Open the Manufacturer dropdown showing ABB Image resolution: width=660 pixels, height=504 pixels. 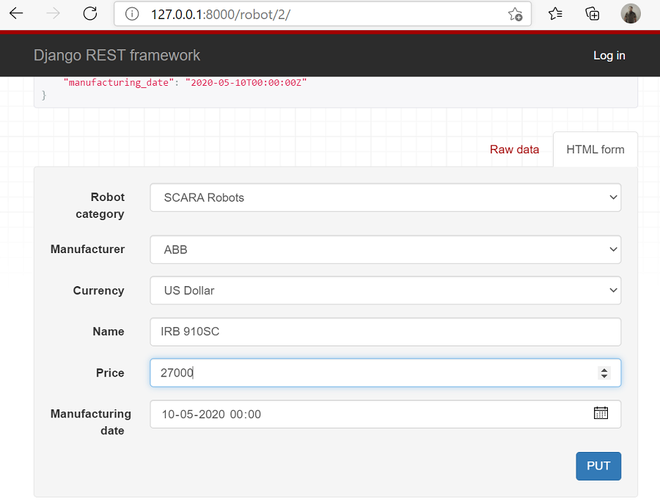385,250
